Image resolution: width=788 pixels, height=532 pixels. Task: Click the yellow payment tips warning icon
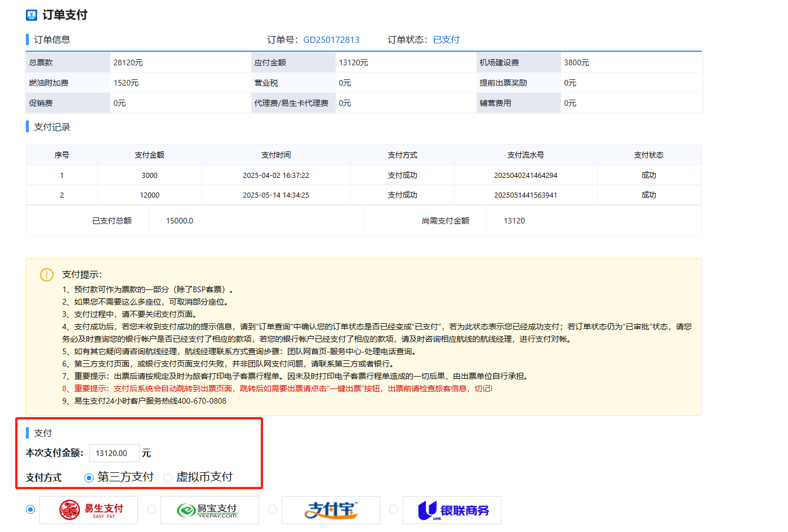tap(47, 275)
